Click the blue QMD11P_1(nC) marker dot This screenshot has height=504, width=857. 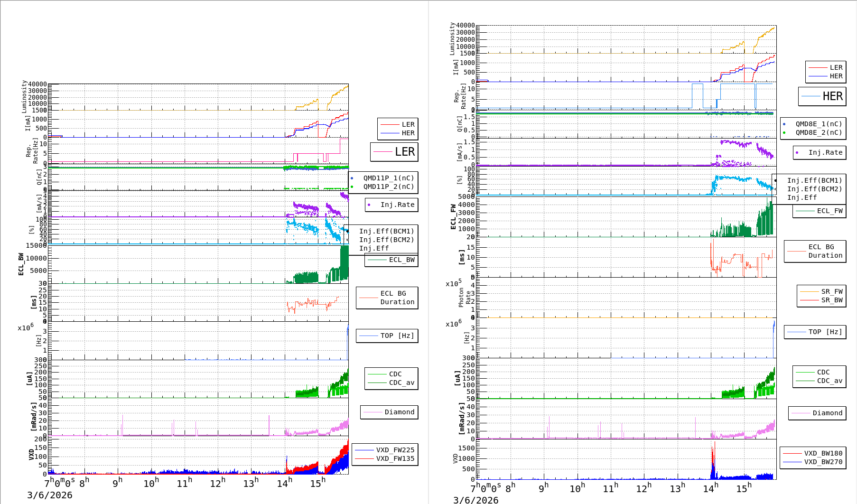click(x=352, y=178)
